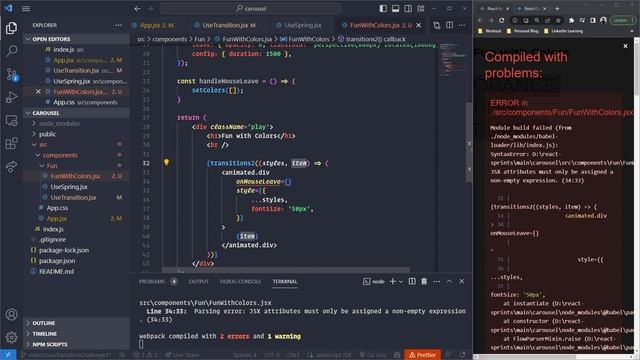Open a new browser tab

(557, 9)
